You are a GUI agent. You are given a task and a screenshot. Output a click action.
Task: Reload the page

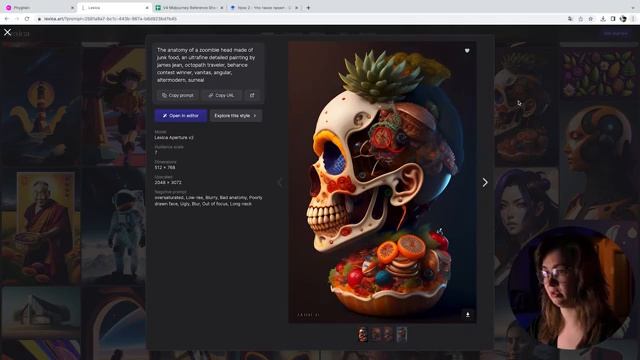27,19
